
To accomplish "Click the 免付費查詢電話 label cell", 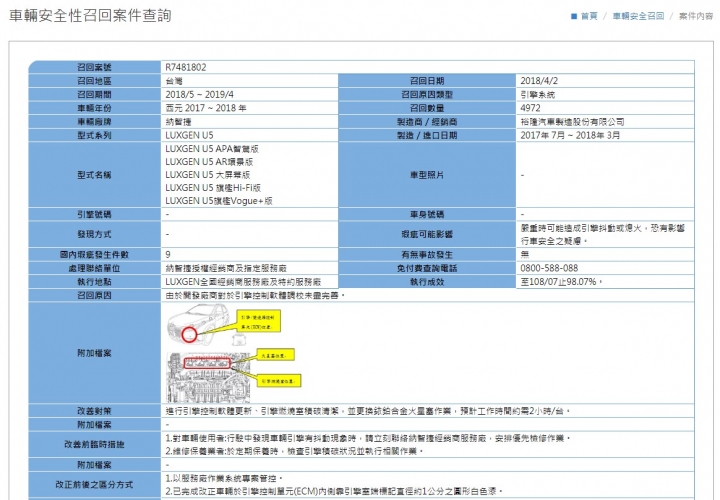I will pyautogui.click(x=427, y=268).
